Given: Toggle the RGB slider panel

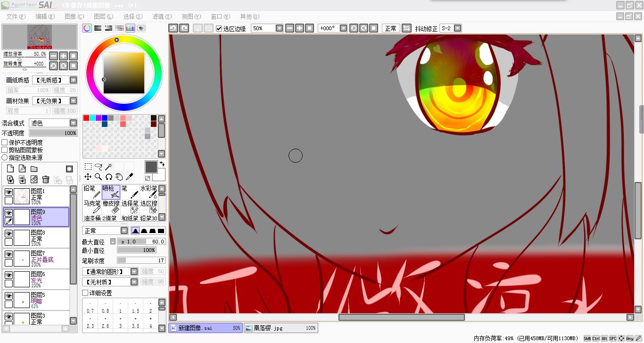Looking at the screenshot, I should coord(98,28).
